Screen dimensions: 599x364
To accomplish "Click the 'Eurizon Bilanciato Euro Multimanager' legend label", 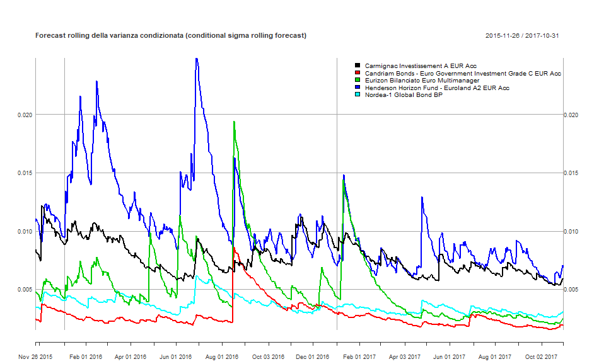I will (x=422, y=81).
